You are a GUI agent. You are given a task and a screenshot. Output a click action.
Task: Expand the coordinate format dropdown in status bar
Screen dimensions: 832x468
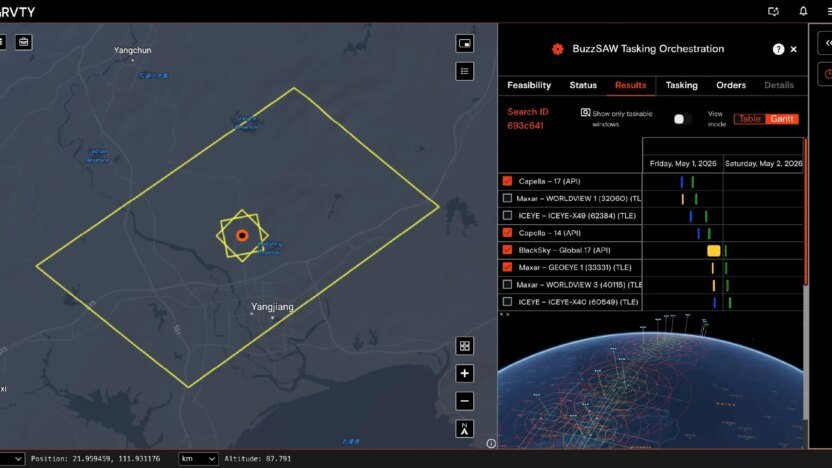(12, 458)
